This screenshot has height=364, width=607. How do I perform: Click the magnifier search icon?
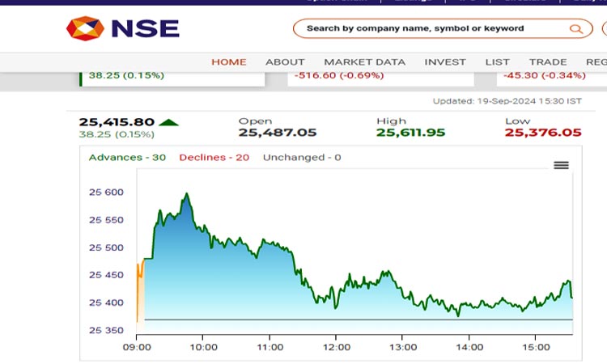[576, 28]
